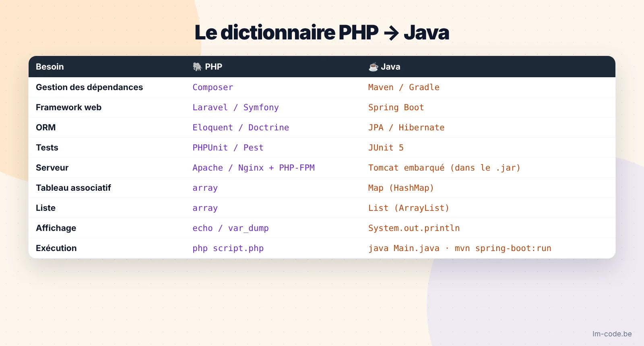Click the "JPA / Hibernate" cell
The image size is (644, 346).
407,128
